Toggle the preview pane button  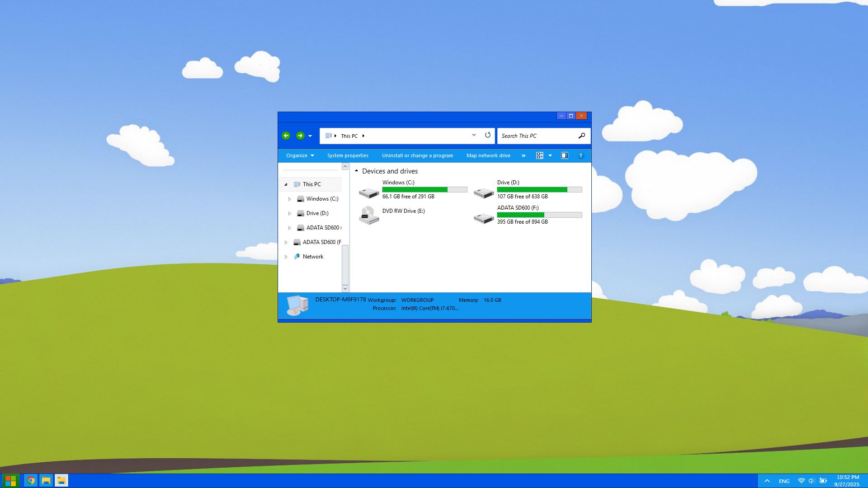pos(564,155)
